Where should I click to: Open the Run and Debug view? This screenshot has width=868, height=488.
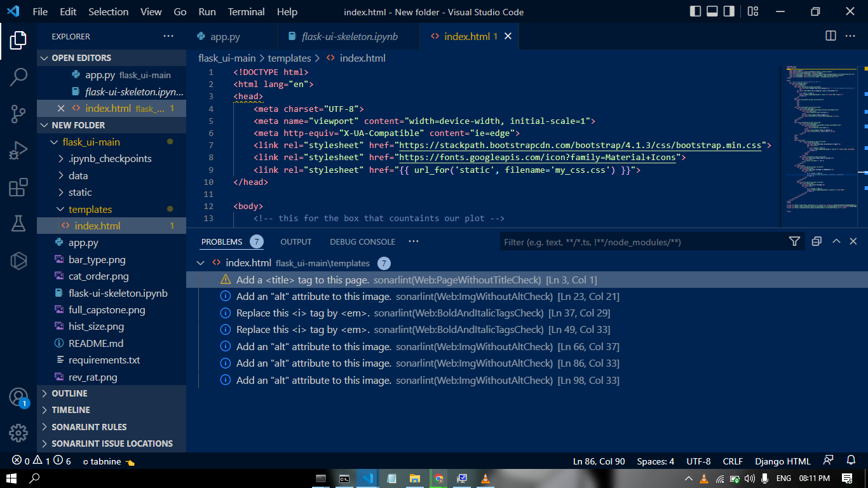pos(18,150)
